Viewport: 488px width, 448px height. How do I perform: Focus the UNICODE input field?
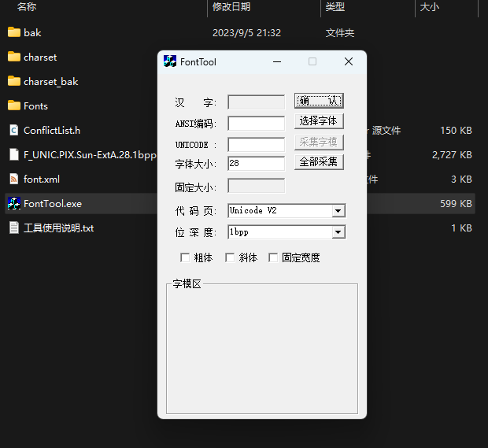click(256, 144)
